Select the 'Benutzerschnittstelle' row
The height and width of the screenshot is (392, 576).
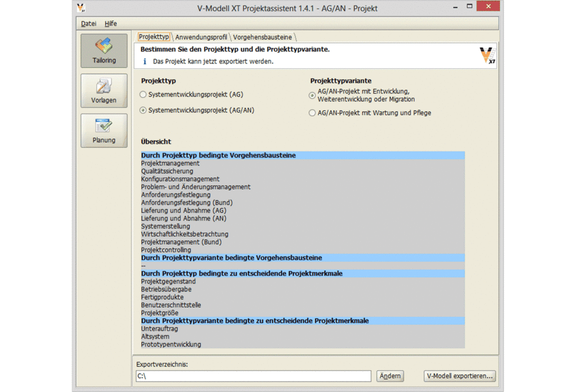[303, 305]
